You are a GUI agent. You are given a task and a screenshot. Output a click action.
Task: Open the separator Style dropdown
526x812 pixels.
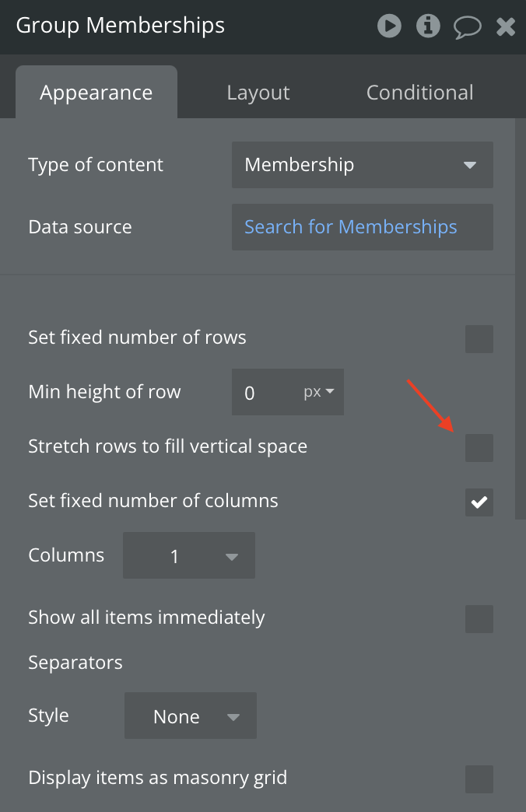pyautogui.click(x=190, y=716)
